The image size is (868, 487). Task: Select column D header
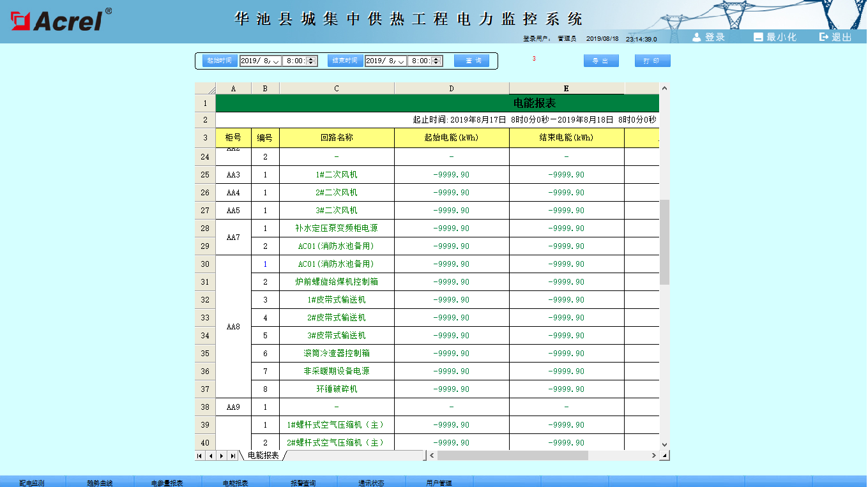tap(452, 89)
